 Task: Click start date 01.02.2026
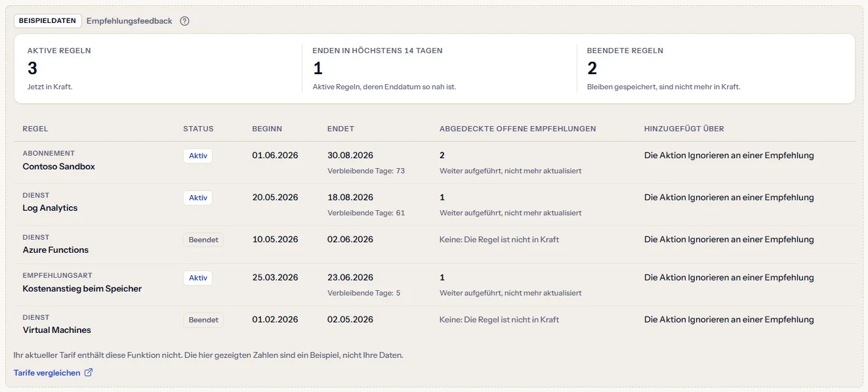tap(275, 320)
